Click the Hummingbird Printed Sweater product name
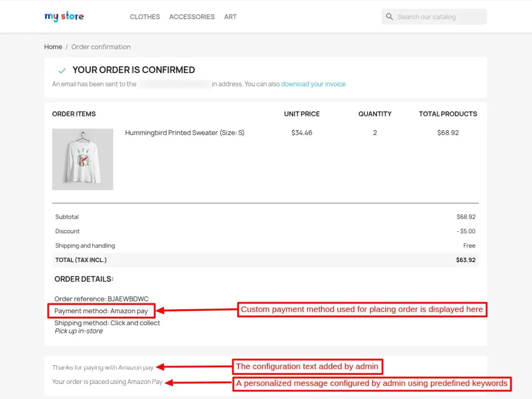The height and width of the screenshot is (399, 532). point(185,133)
